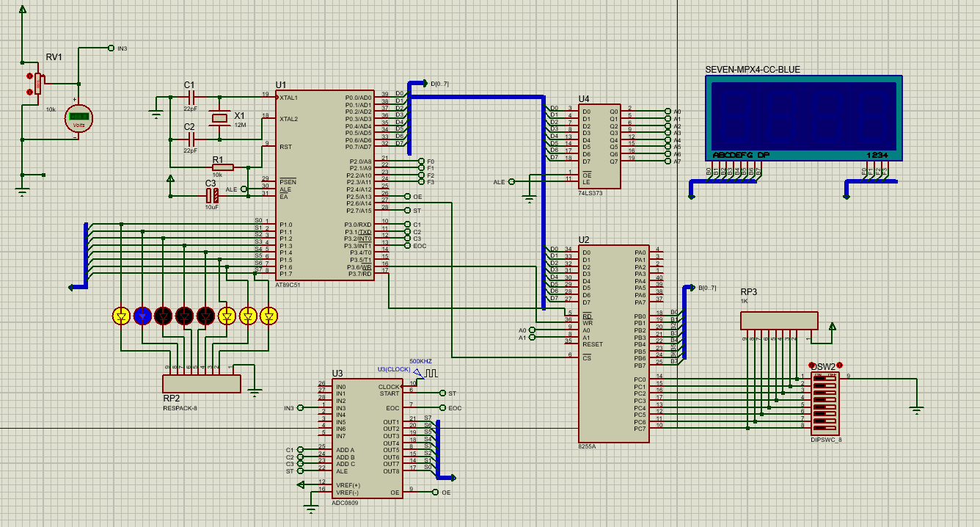Image resolution: width=980 pixels, height=527 pixels.
Task: Decrease RV1 with the lower red arrow
Action: (29, 92)
